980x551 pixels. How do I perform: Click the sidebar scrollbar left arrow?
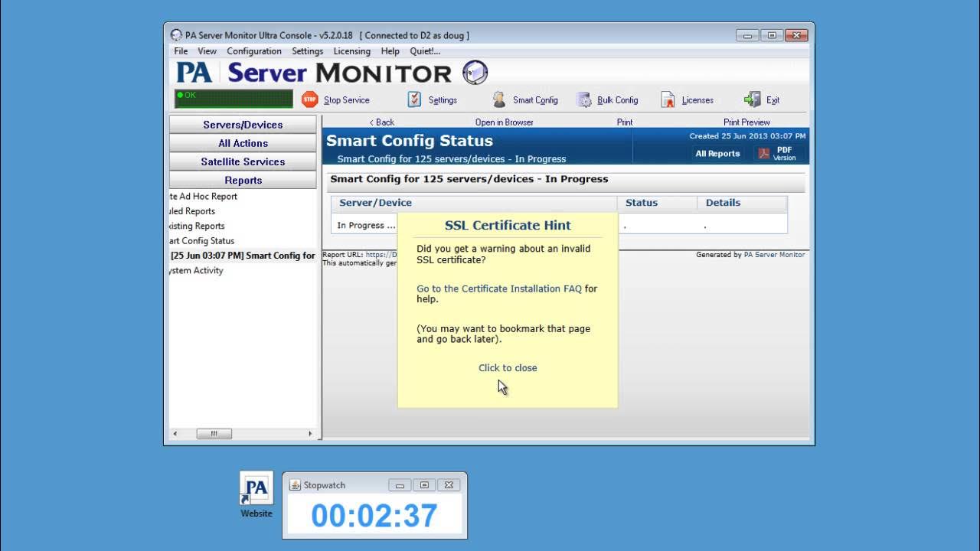click(175, 433)
